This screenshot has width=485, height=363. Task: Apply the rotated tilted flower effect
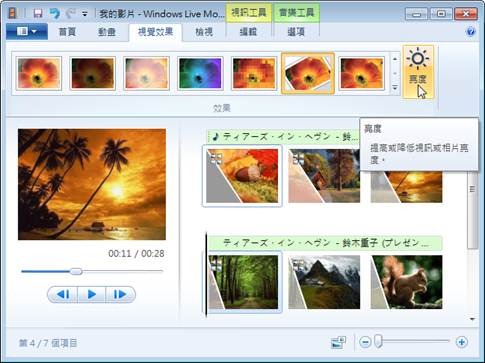pyautogui.click(x=308, y=73)
